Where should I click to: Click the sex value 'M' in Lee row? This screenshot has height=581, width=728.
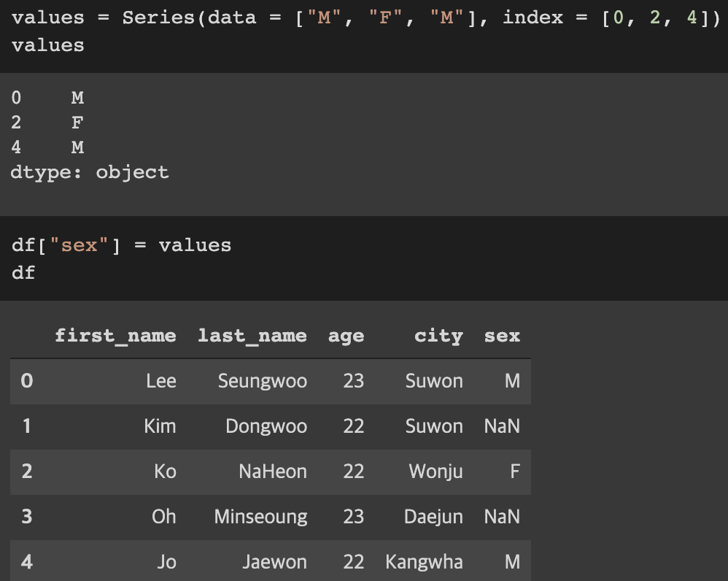513,381
